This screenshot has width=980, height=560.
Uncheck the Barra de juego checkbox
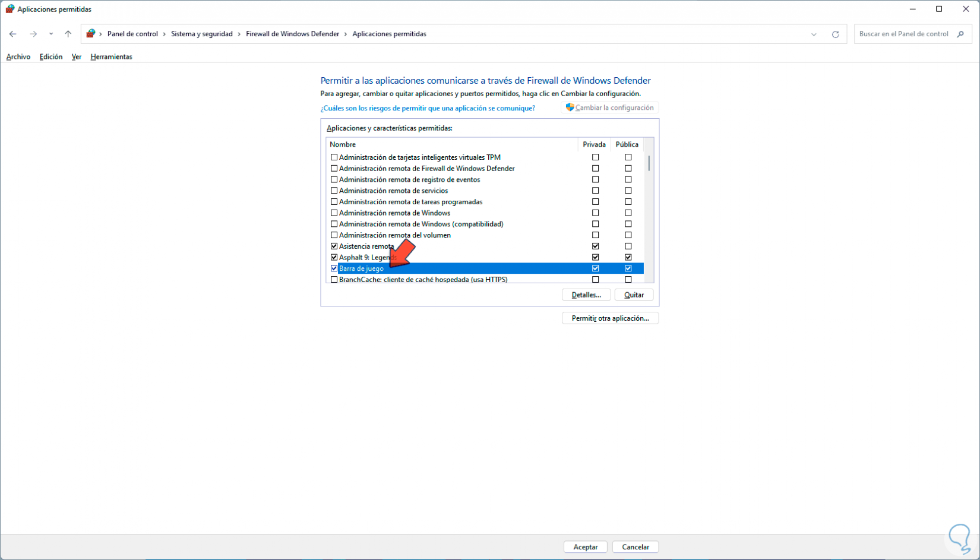tap(334, 268)
